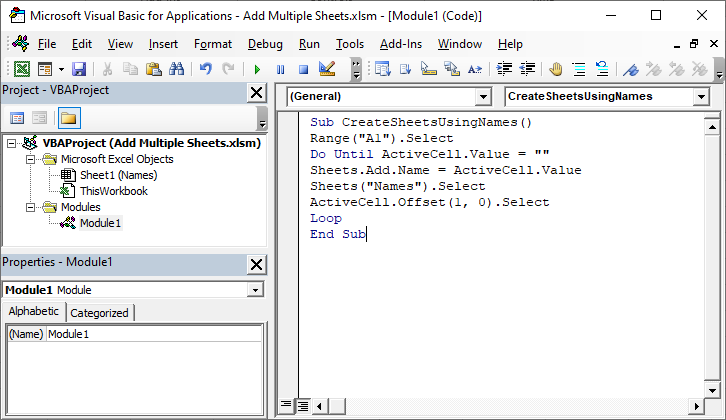Open the CreateSheetsUsingNames procedure dropdown
Viewport: 726px width, 420px height.
[701, 97]
